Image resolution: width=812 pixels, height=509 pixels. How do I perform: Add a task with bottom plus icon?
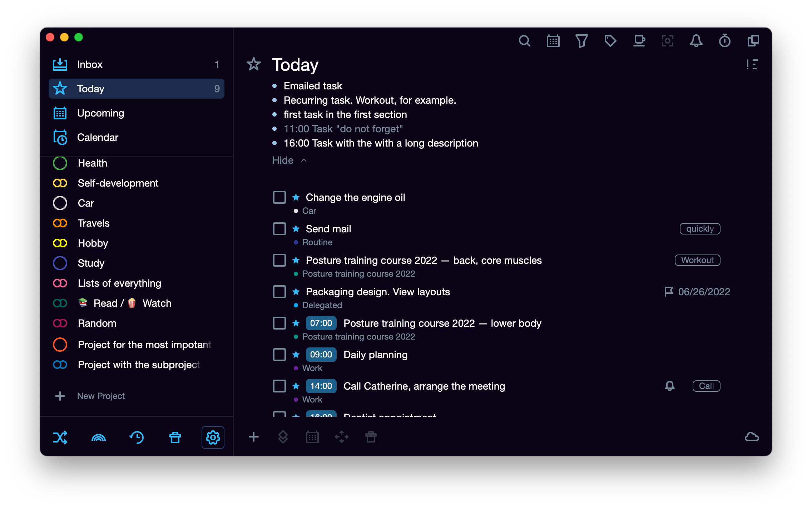click(x=254, y=437)
